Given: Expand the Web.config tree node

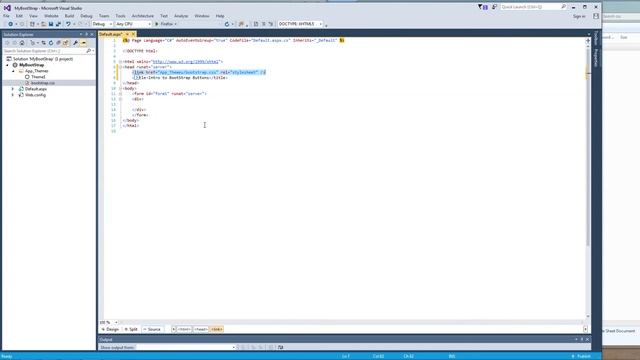Looking at the screenshot, I should pos(13,95).
